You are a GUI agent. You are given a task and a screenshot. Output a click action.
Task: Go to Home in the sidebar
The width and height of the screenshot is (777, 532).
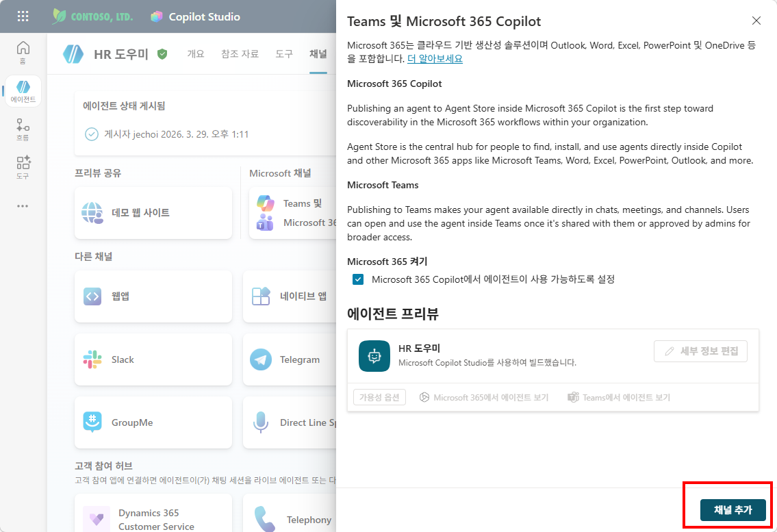(23, 52)
